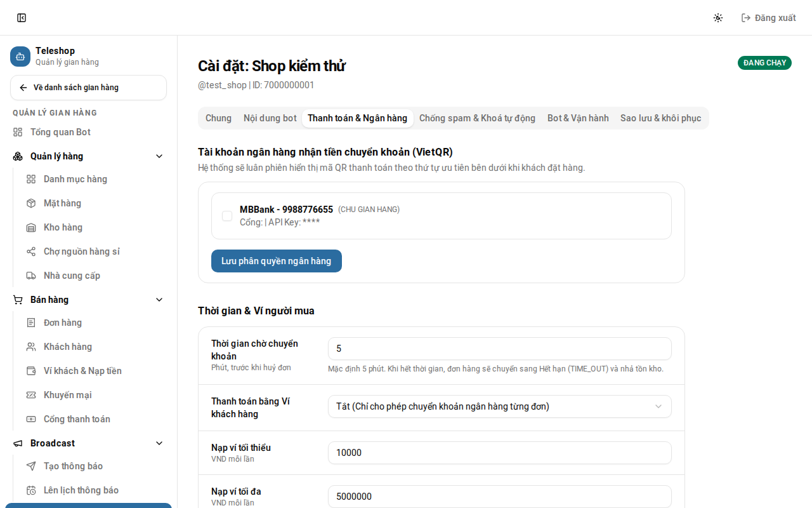Image resolution: width=812 pixels, height=508 pixels.
Task: Go back via Về danh sách gian hàng
Action: pos(88,88)
